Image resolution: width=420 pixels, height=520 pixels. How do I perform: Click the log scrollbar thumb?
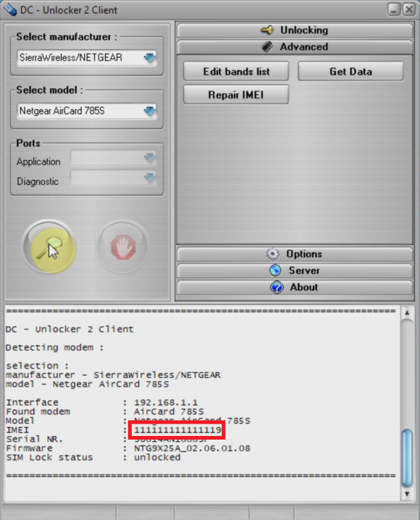407,457
